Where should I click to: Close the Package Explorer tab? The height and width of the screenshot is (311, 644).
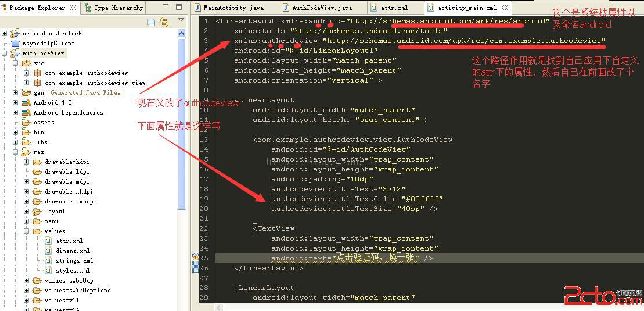73,8
